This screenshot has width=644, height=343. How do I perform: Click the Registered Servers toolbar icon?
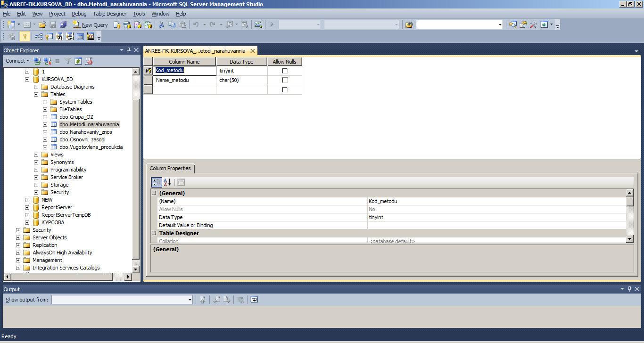point(513,24)
